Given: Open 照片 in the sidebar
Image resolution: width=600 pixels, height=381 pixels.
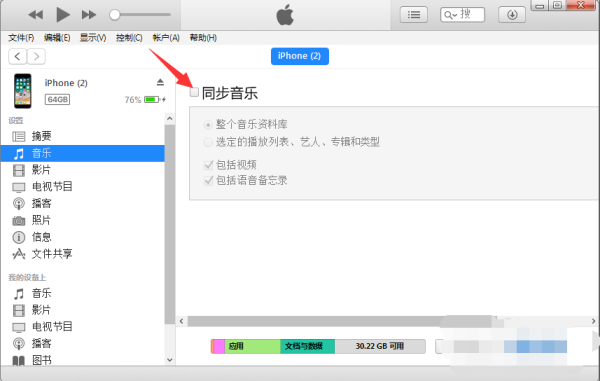Looking at the screenshot, I should pyautogui.click(x=83, y=220).
